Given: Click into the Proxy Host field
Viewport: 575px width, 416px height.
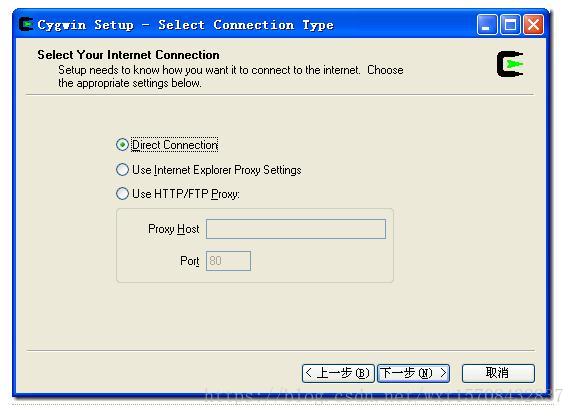Looking at the screenshot, I should (296, 229).
